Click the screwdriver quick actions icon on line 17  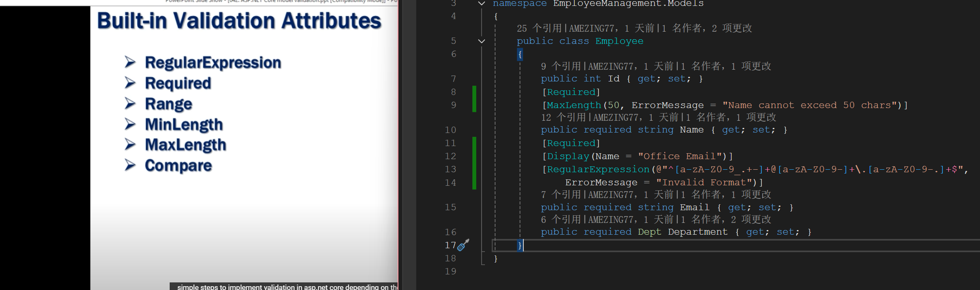463,245
